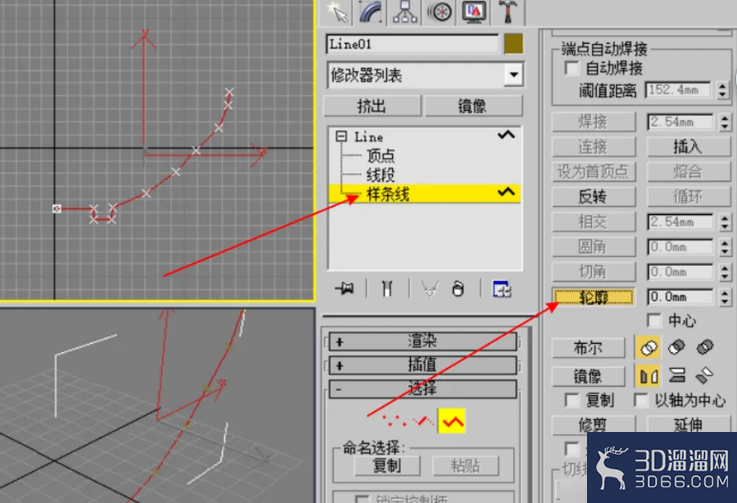737x503 pixels.
Task: Click the 轮廓 value field 0.0mm
Action: coord(681,297)
